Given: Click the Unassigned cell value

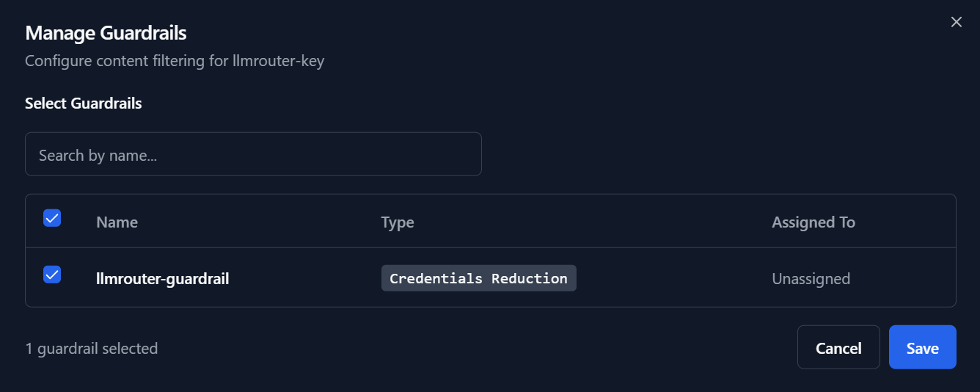Looking at the screenshot, I should pyautogui.click(x=811, y=279).
